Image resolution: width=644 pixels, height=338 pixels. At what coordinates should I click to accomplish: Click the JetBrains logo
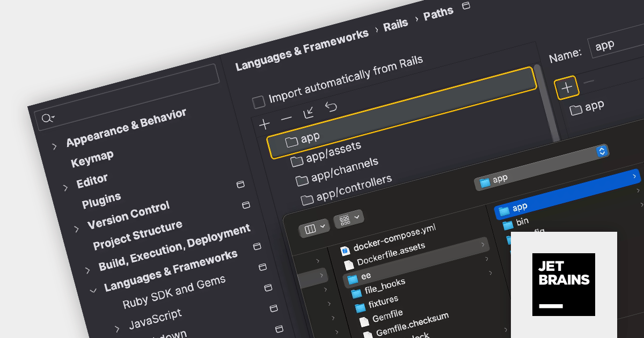pos(563,284)
